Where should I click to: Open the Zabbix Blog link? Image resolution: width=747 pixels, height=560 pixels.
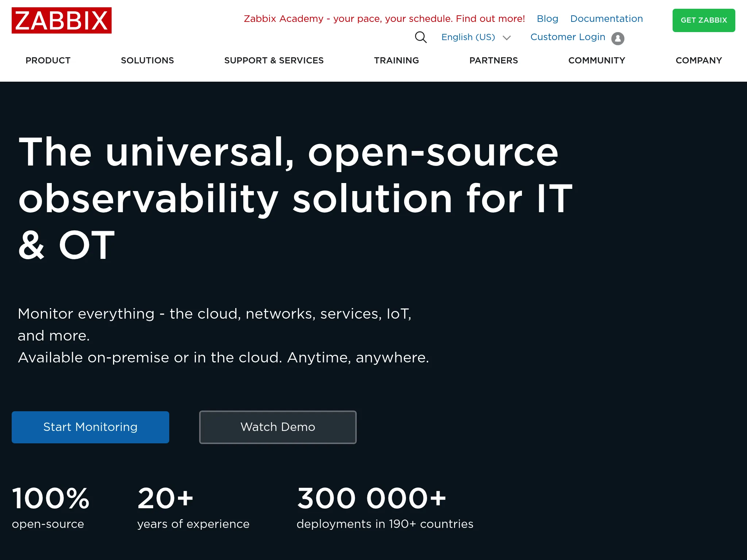pos(547,19)
